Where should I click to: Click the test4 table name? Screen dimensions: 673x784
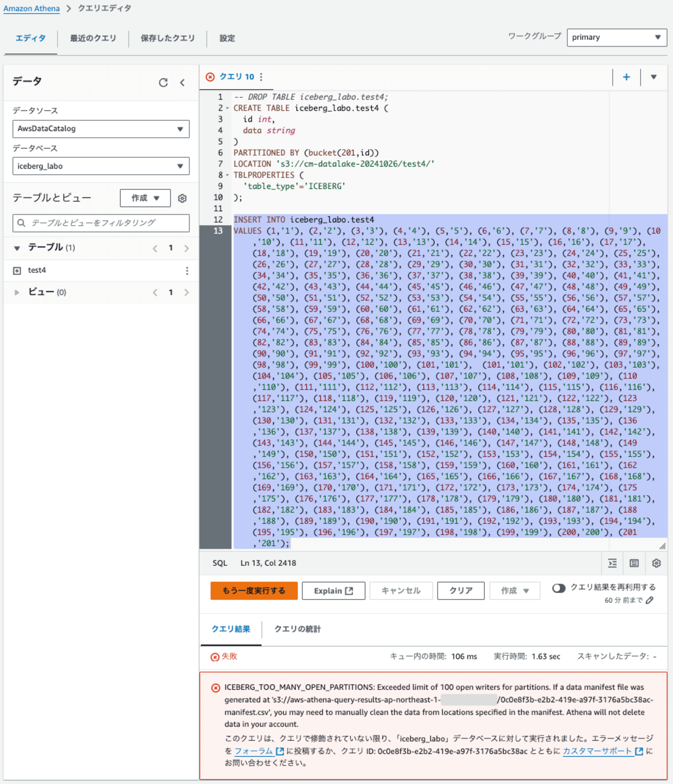37,270
